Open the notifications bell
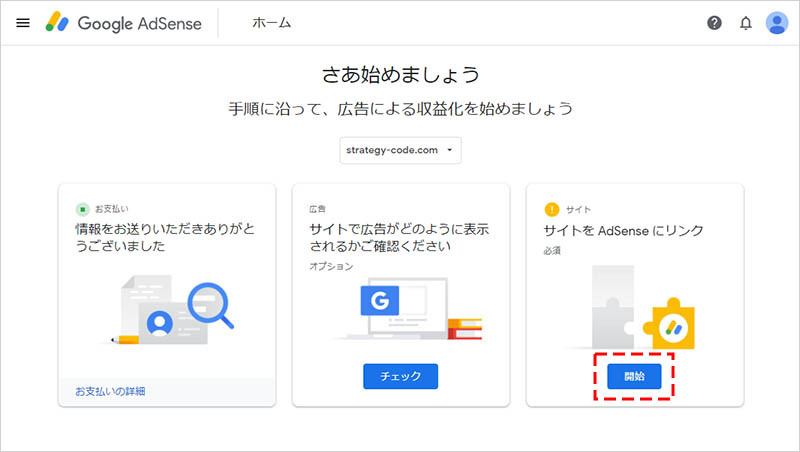The width and height of the screenshot is (800, 452). click(x=745, y=23)
